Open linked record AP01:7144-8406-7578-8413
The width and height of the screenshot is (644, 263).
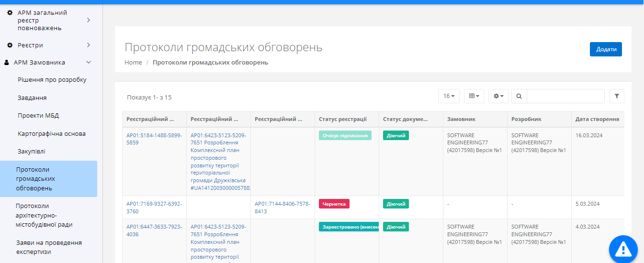click(x=282, y=208)
